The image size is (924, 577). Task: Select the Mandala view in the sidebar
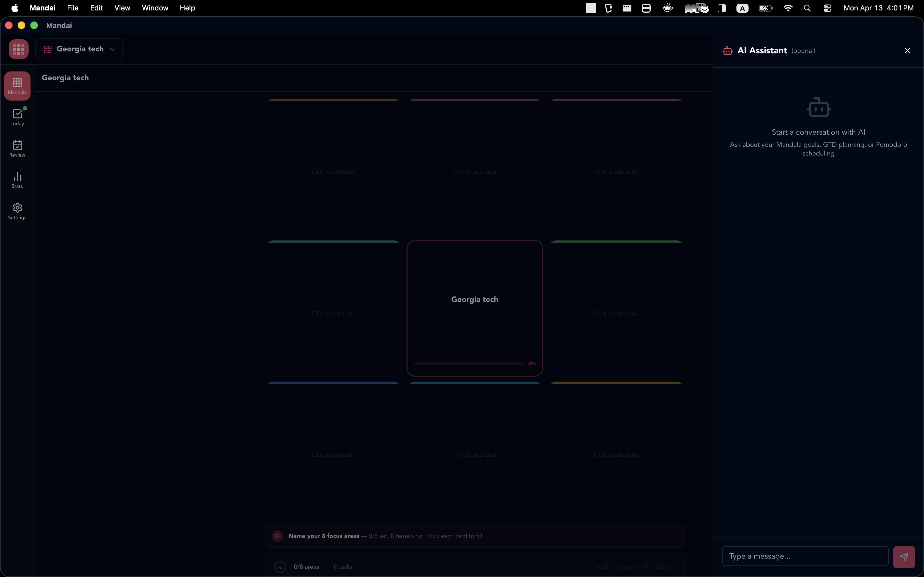(17, 85)
